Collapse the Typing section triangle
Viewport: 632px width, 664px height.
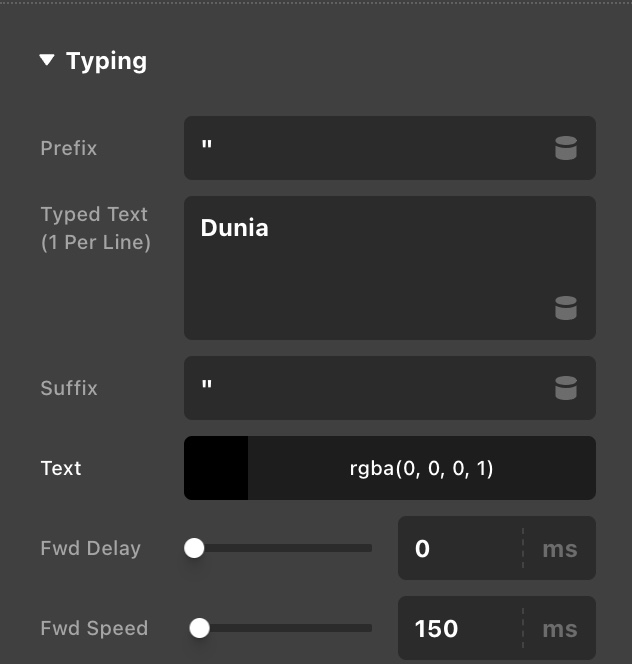pos(47,60)
